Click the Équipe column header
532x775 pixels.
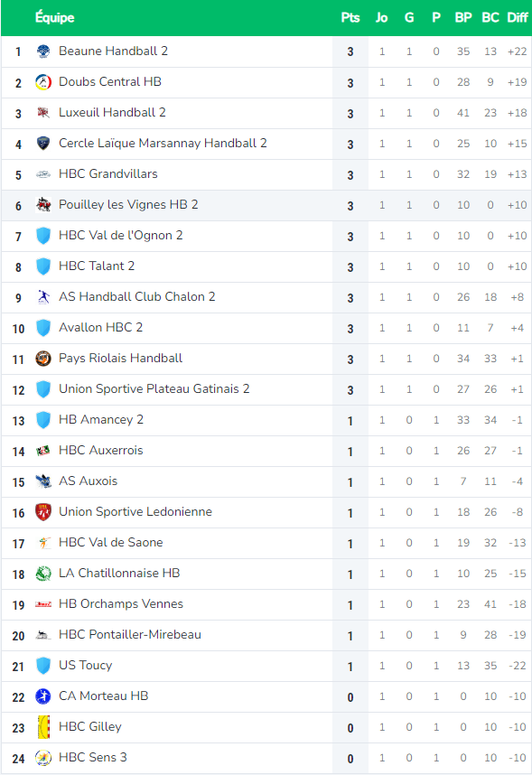(54, 18)
